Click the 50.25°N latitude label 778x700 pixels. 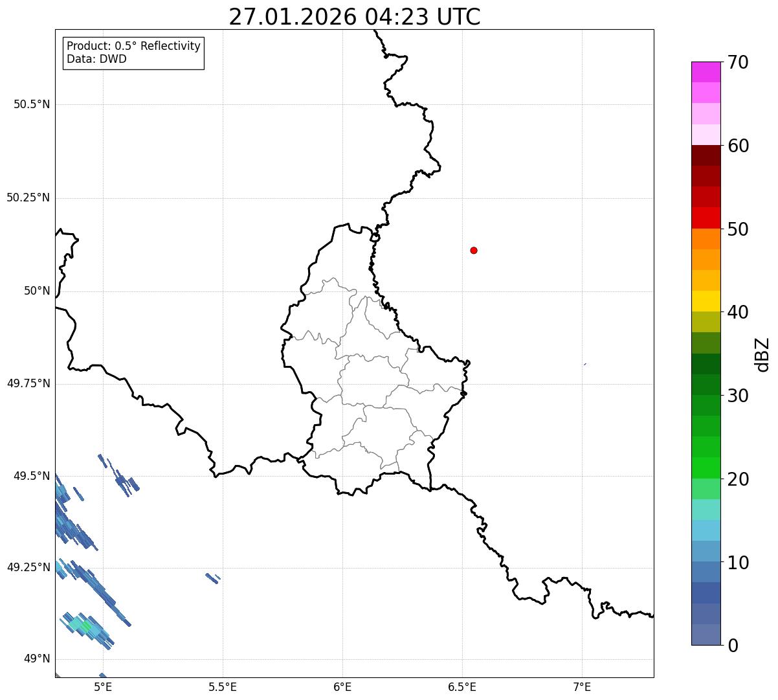(x=28, y=198)
